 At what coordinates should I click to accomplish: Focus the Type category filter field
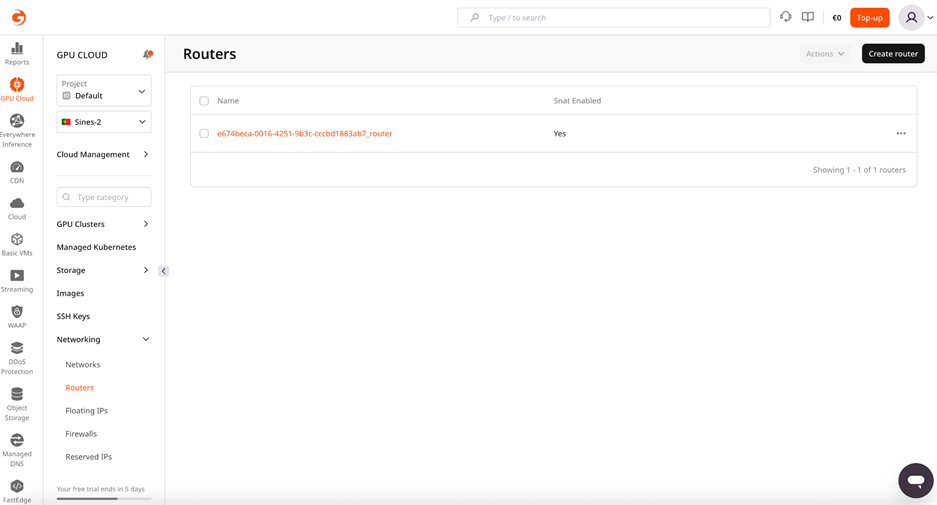pos(104,197)
